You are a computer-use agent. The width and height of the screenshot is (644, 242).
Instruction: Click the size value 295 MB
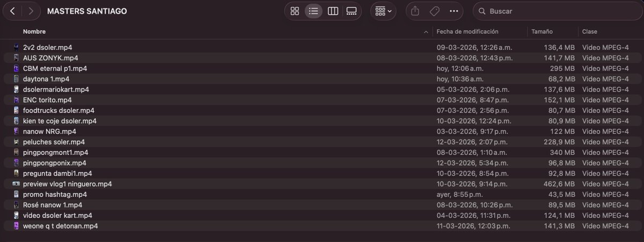[x=562, y=68]
